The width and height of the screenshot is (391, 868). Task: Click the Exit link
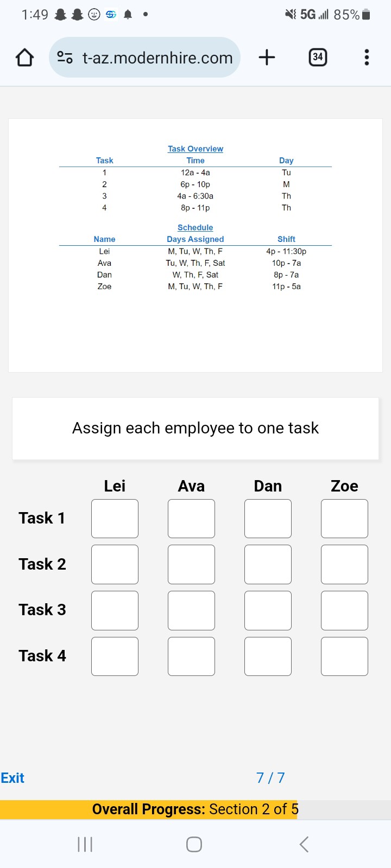[x=12, y=777]
